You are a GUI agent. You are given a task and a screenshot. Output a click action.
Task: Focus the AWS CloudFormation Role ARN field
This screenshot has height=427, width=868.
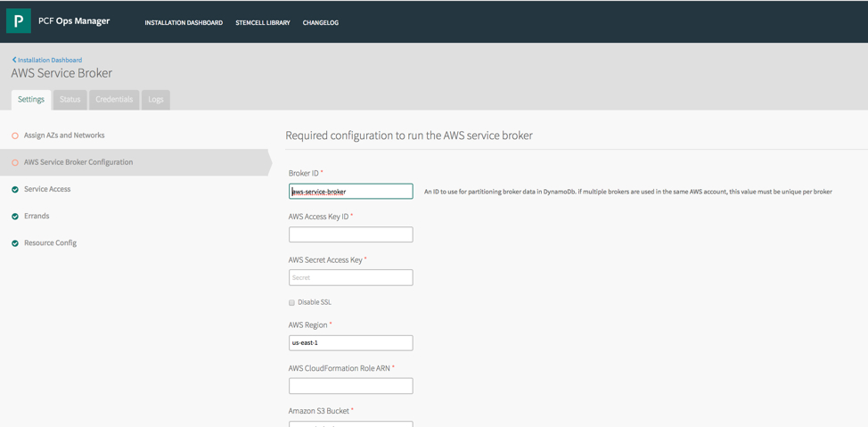tap(351, 386)
